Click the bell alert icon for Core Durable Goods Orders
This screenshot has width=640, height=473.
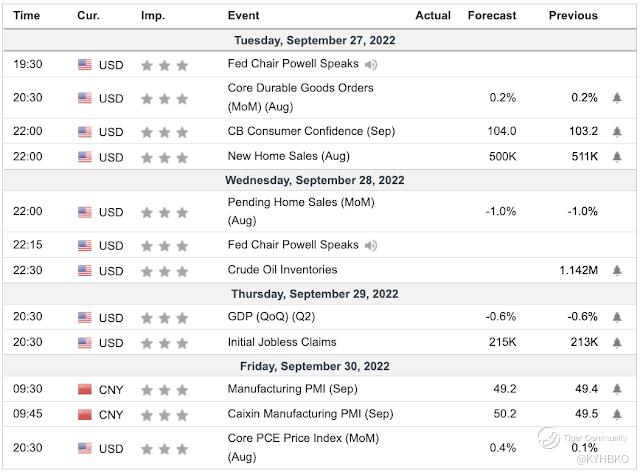pyautogui.click(x=618, y=98)
